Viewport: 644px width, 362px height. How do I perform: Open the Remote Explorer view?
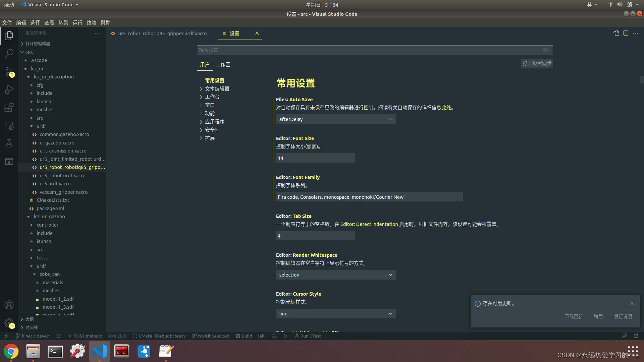pos(9,126)
